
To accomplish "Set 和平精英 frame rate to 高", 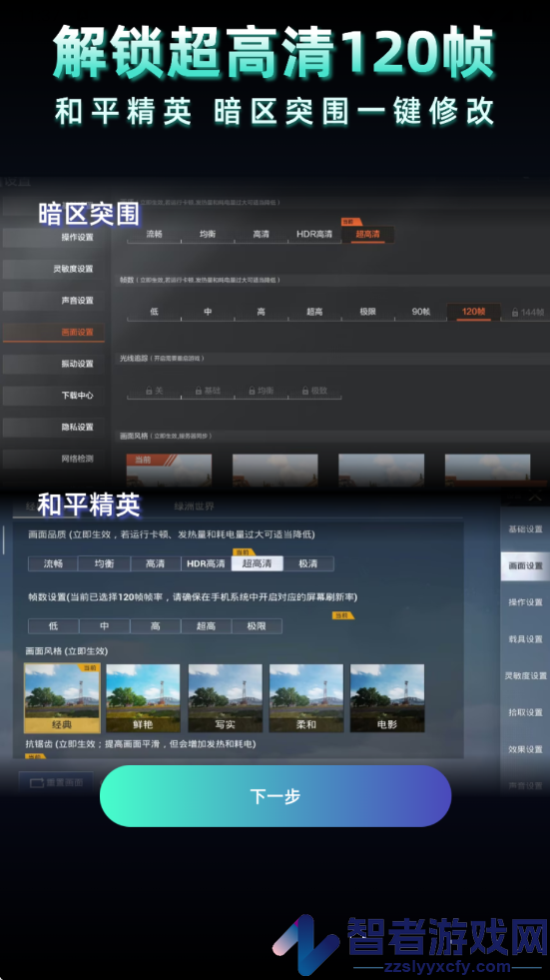I will [x=155, y=625].
